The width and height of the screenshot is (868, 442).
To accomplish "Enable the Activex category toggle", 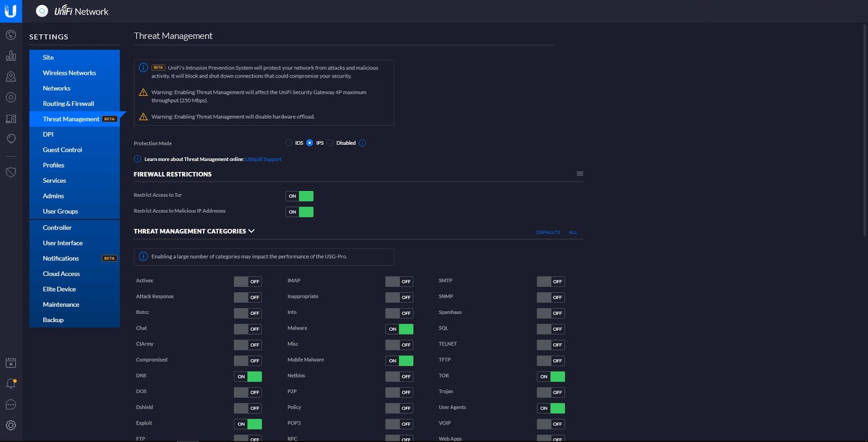I will pos(248,281).
